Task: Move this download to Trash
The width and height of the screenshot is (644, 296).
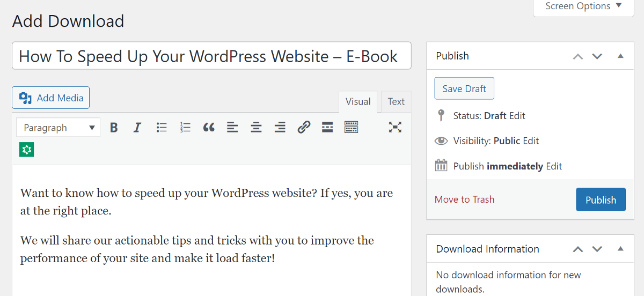Action: pos(464,199)
